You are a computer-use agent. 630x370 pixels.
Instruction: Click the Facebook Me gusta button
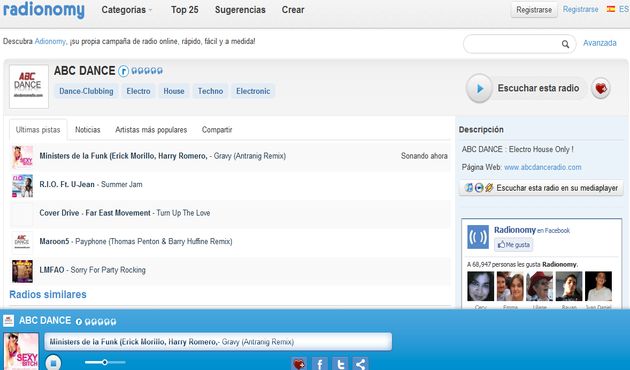pos(514,245)
